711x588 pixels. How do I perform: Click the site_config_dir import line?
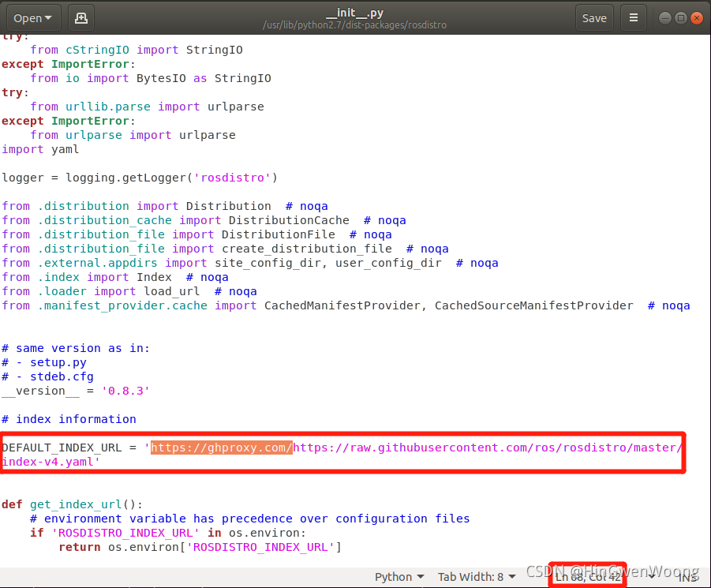pyautogui.click(x=250, y=263)
